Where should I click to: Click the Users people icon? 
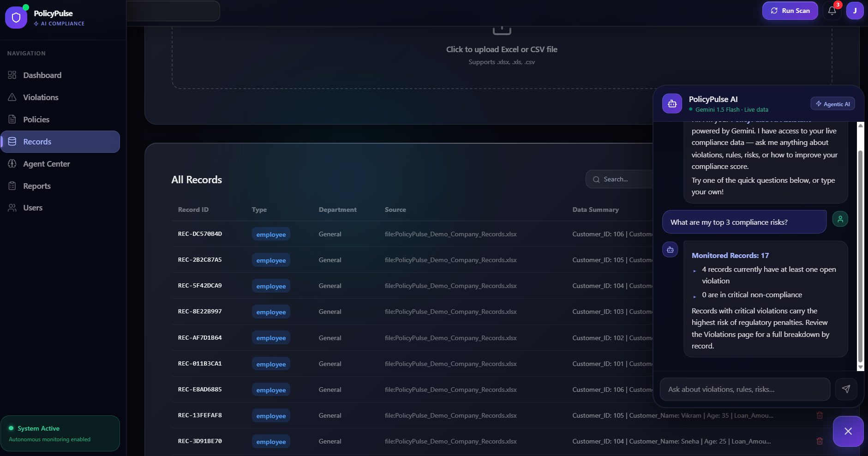(x=12, y=208)
